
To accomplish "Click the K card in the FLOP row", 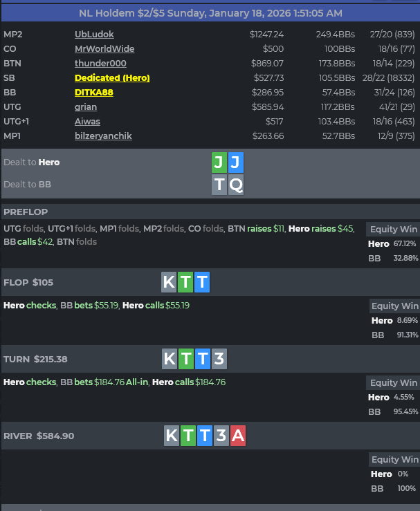I will pyautogui.click(x=169, y=282).
